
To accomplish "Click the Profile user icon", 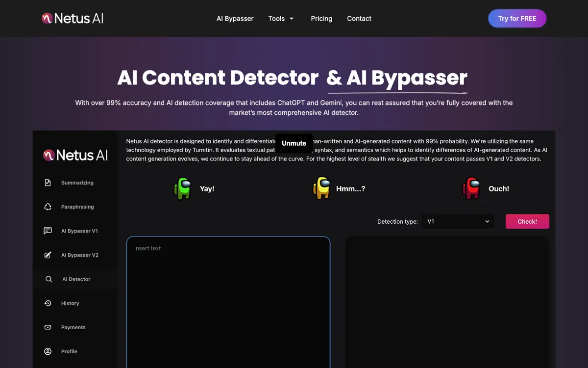I will 48,351.
